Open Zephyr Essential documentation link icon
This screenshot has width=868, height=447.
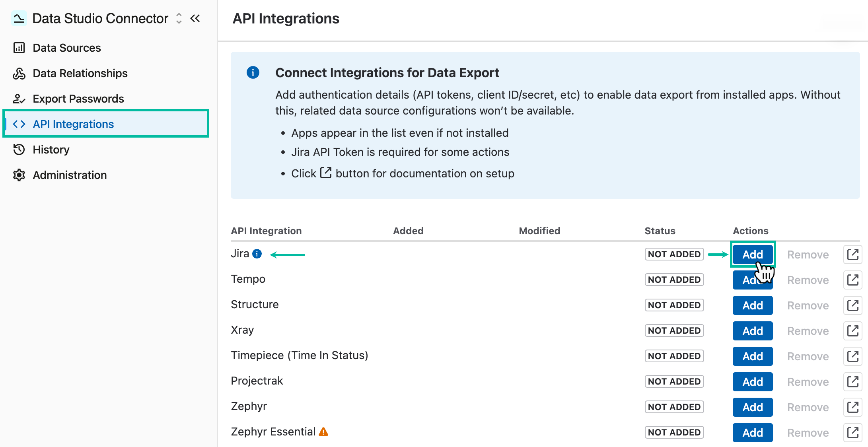pyautogui.click(x=853, y=433)
